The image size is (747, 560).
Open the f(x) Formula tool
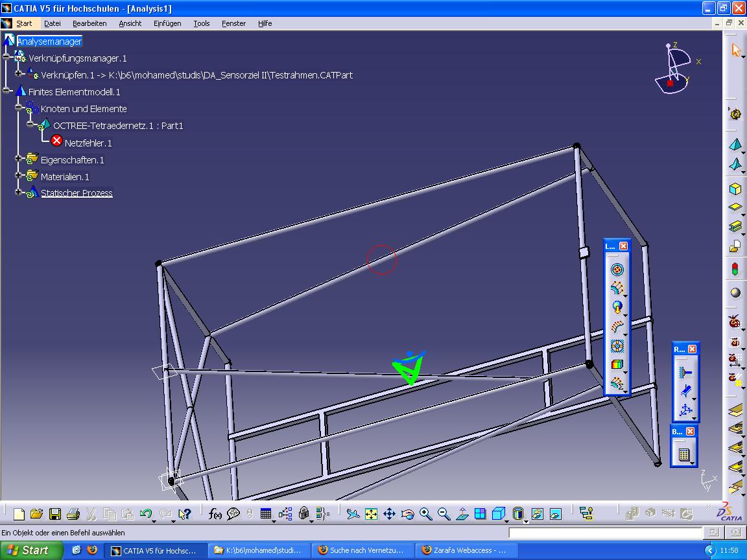coord(215,514)
